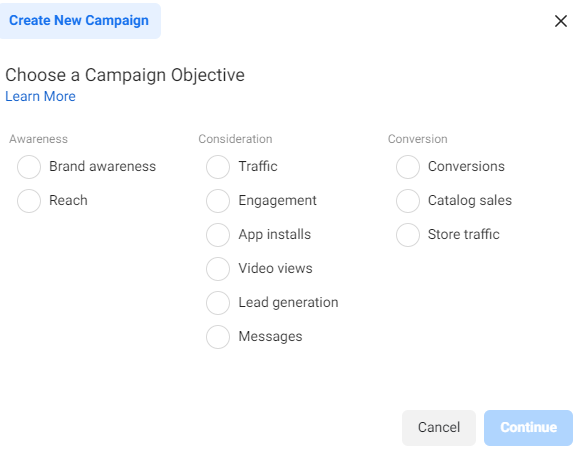Click the Cancel button

tap(439, 427)
